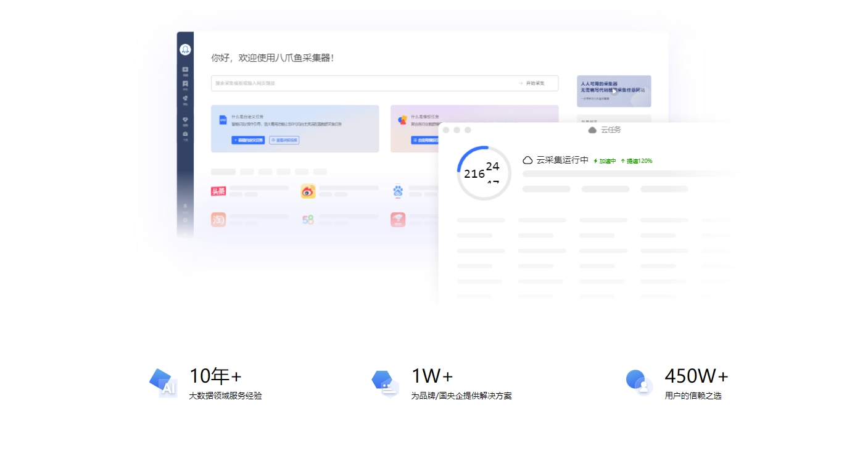Click the blue AI feature icon

[163, 382]
